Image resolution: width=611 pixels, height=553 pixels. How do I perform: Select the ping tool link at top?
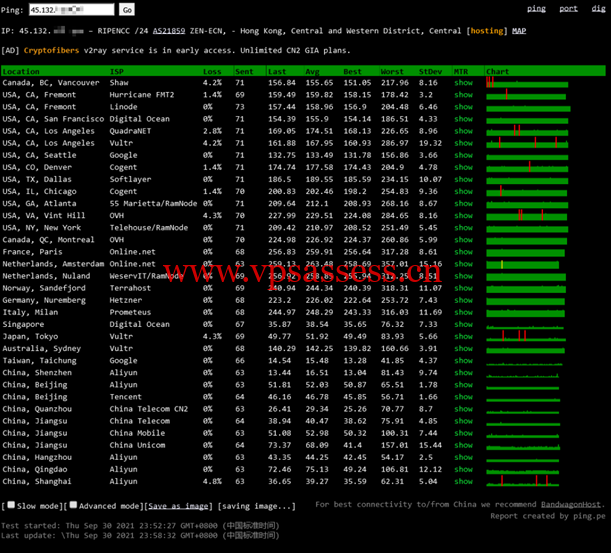[x=536, y=9]
